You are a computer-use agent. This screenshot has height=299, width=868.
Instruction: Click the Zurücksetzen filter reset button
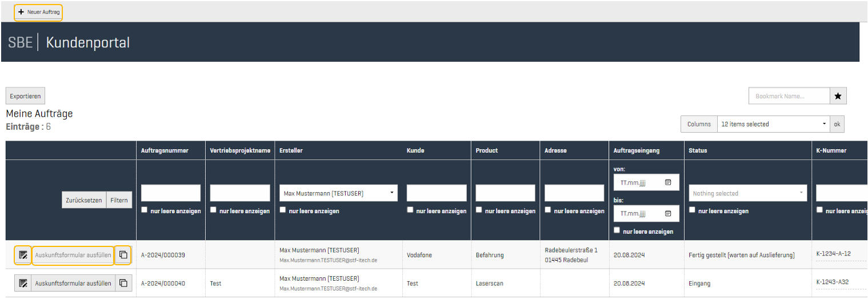click(x=84, y=200)
